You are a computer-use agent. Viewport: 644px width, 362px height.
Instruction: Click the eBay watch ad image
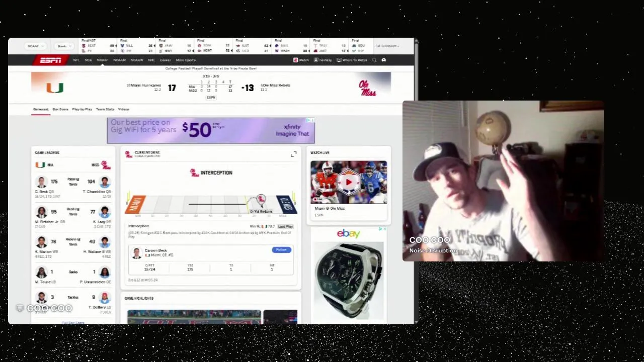348,282
